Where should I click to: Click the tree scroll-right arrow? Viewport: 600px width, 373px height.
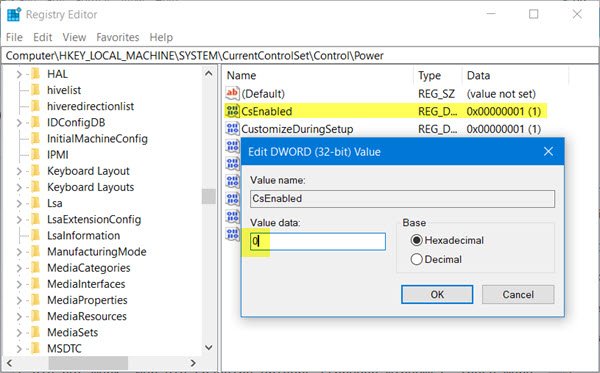193,362
